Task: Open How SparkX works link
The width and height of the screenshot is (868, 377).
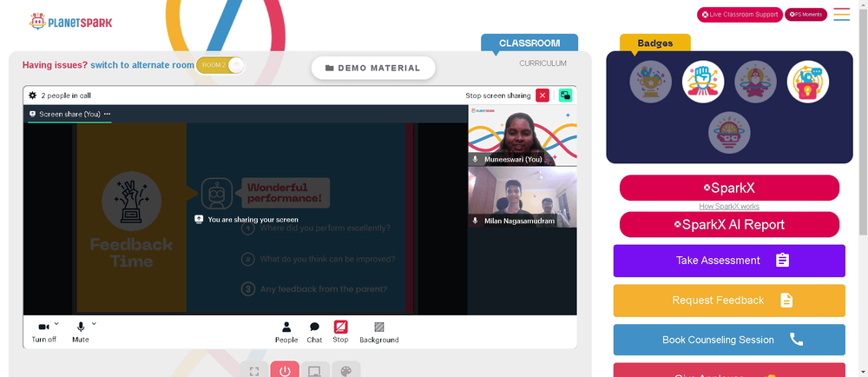Action: (x=729, y=207)
